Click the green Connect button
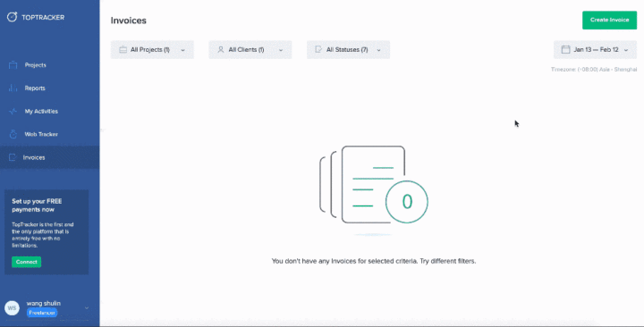The image size is (644, 327). click(26, 262)
